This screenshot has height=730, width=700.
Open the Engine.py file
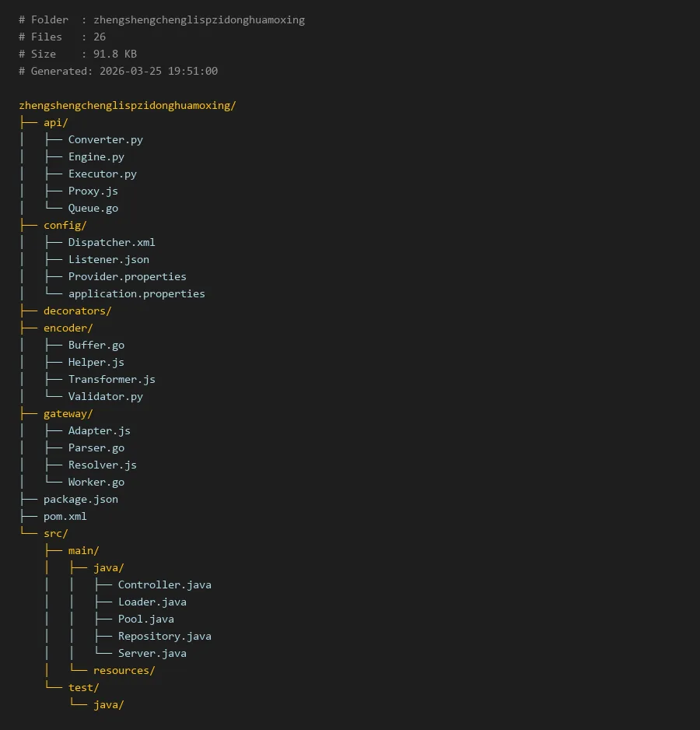coord(96,156)
